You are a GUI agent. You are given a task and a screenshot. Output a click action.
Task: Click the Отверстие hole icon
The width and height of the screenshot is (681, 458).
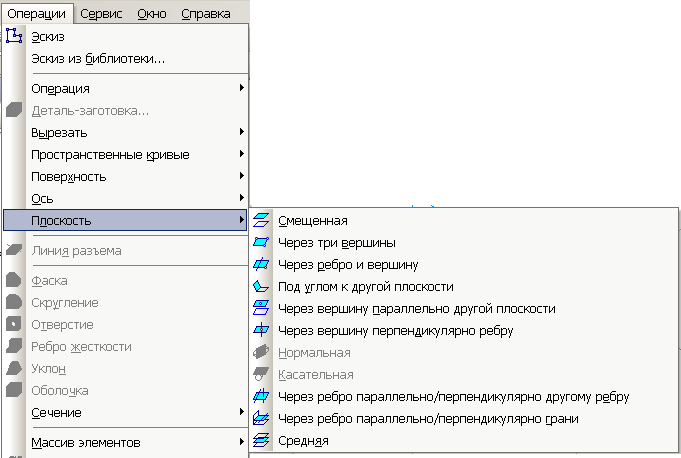14,324
